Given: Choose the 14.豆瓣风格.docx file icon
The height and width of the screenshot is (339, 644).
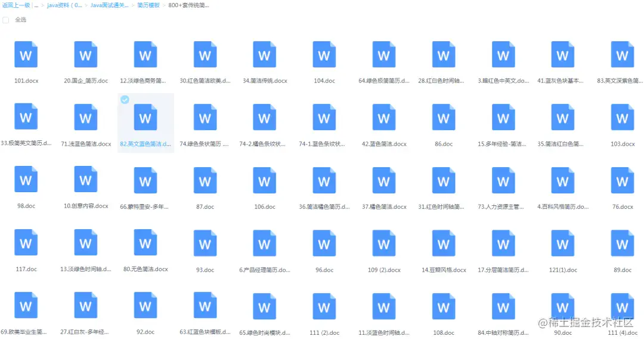Looking at the screenshot, I should click(x=444, y=244).
